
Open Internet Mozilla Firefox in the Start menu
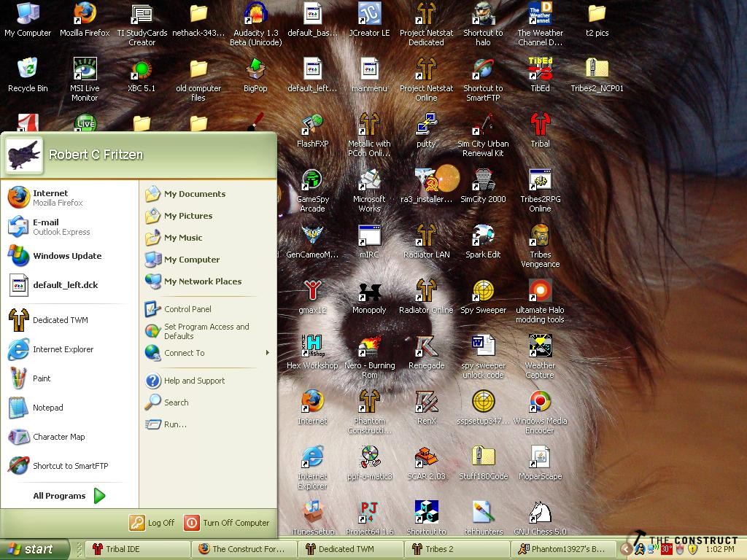pyautogui.click(x=69, y=198)
